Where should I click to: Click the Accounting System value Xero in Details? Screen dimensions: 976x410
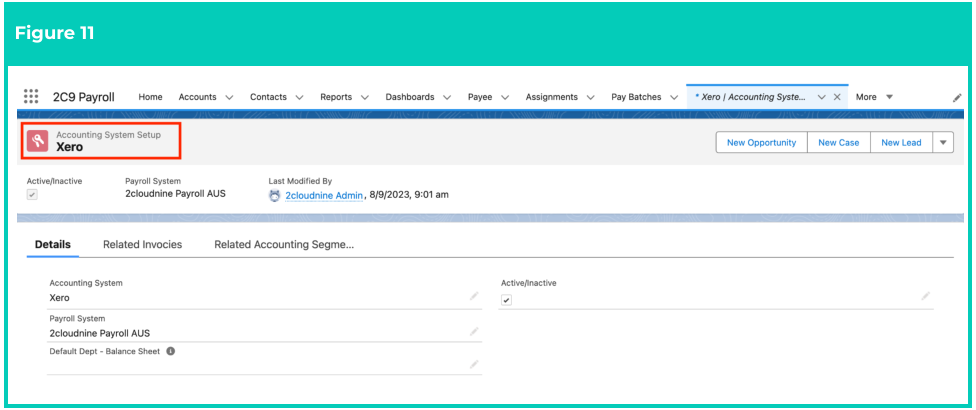tap(60, 297)
